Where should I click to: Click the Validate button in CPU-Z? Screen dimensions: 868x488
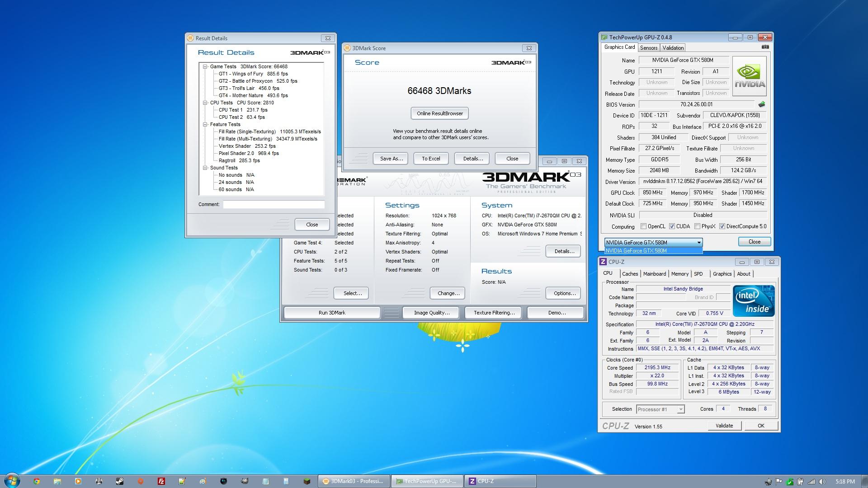724,426
